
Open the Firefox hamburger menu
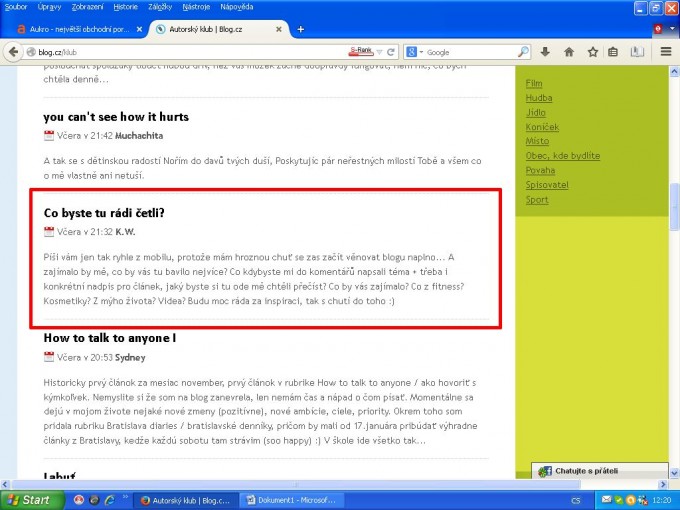(x=665, y=52)
